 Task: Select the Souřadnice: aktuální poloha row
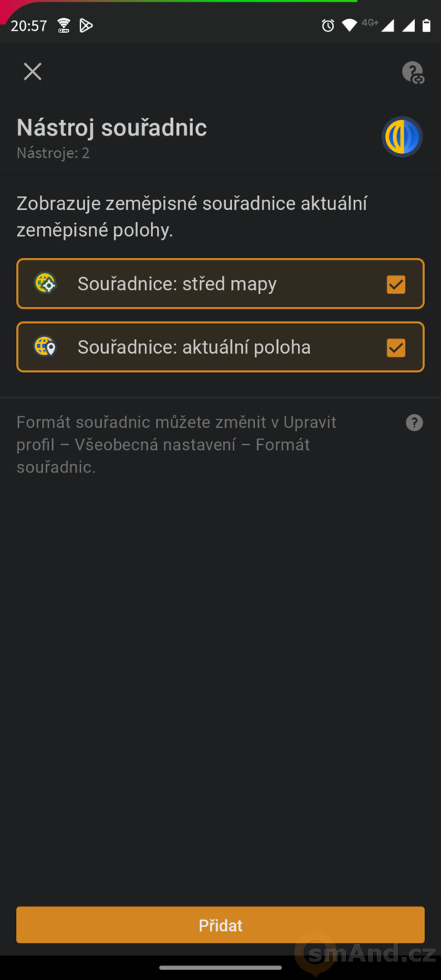[x=220, y=348]
